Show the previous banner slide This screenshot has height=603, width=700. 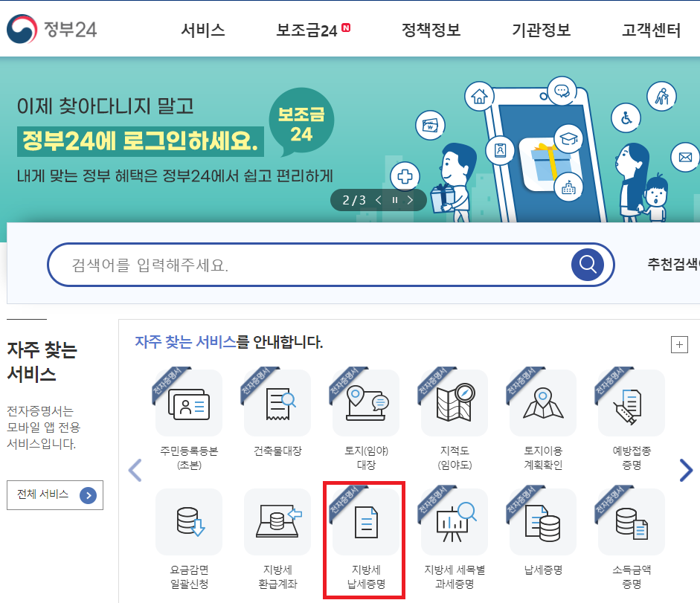pyautogui.click(x=379, y=200)
